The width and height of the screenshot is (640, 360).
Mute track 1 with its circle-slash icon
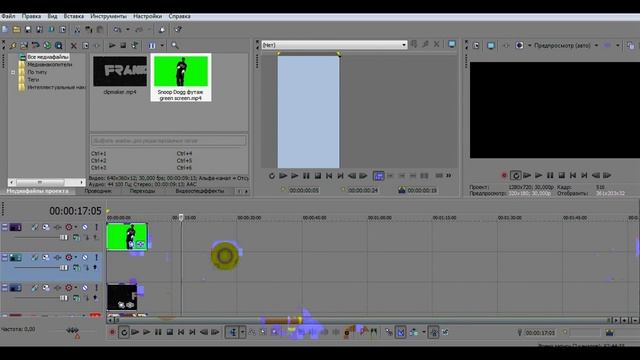[85, 227]
